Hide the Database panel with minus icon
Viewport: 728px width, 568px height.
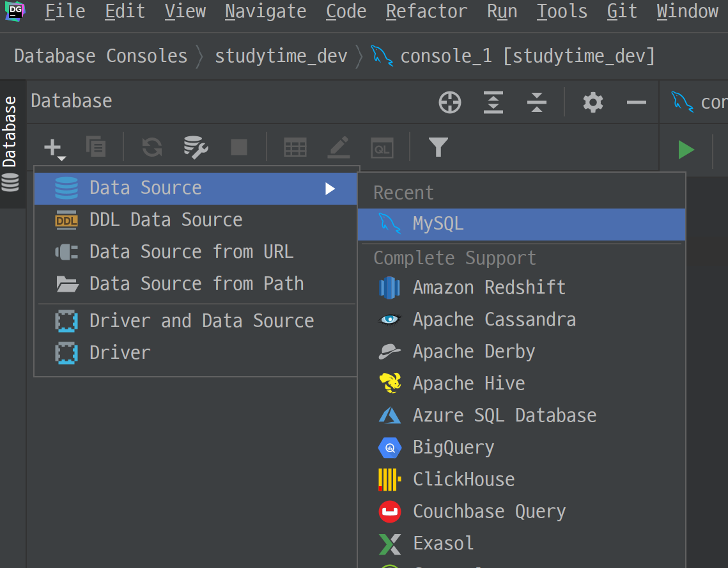(636, 102)
